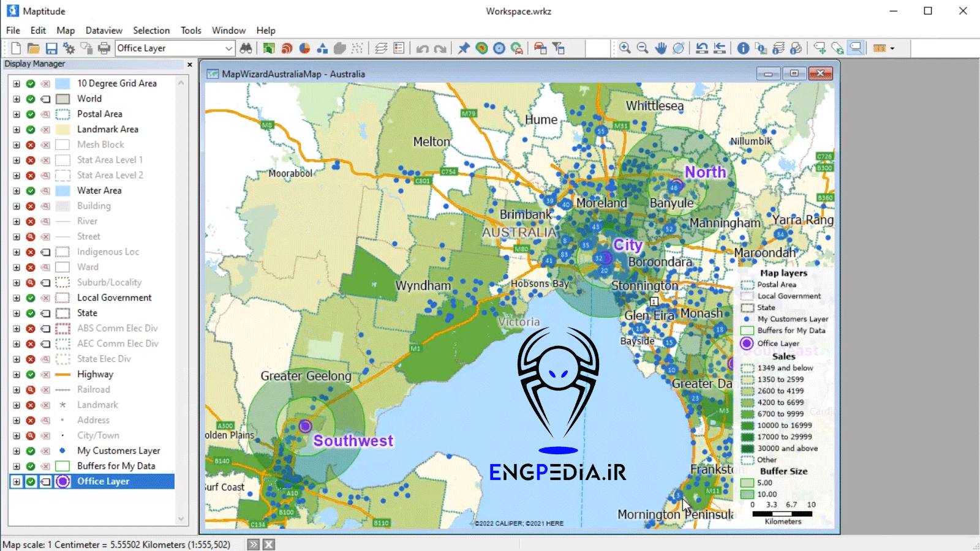The image size is (980, 551).
Task: Go to previous map scale arrow icon
Action: pyautogui.click(x=702, y=48)
